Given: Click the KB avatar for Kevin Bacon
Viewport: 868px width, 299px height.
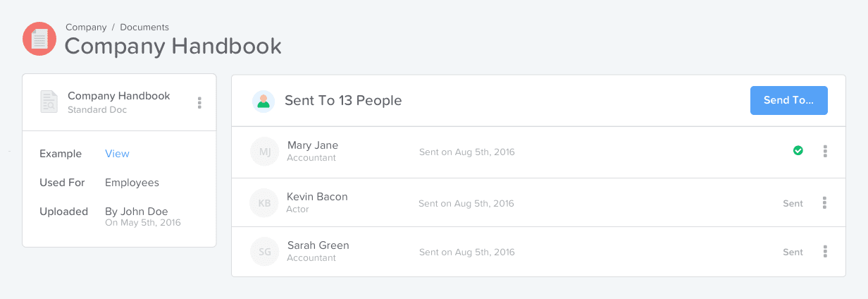Looking at the screenshot, I should [x=264, y=203].
